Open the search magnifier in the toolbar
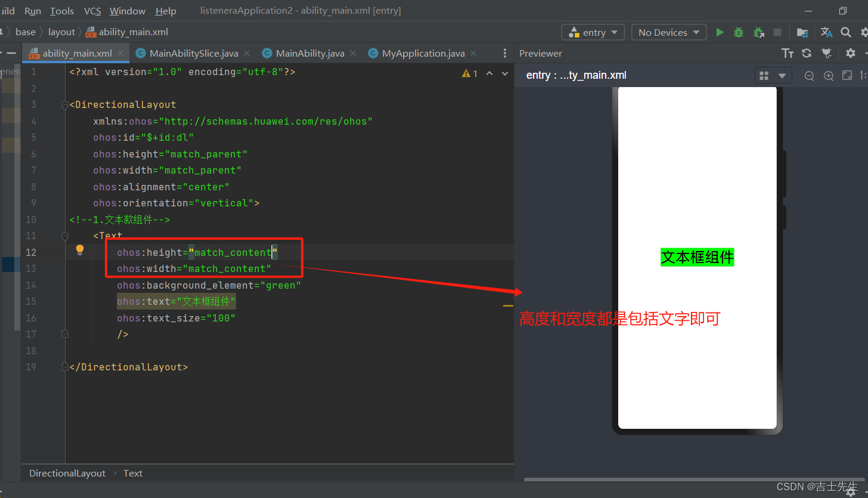This screenshot has height=498, width=868. click(x=845, y=32)
